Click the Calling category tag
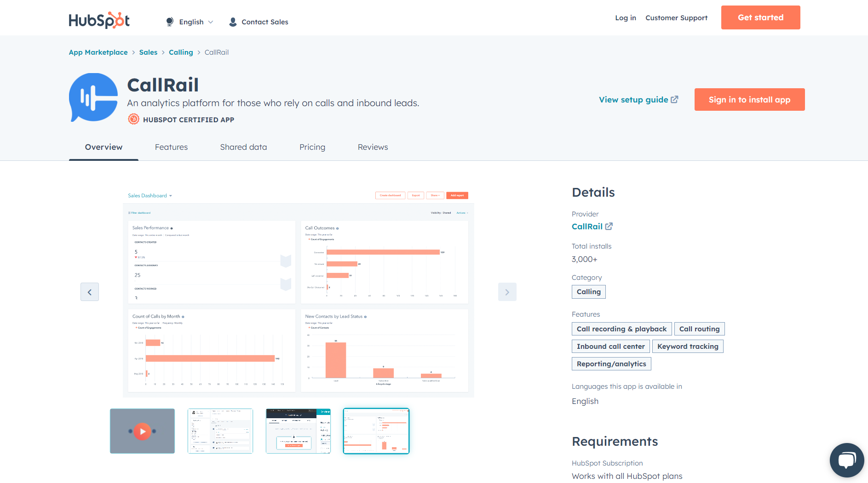 pos(589,292)
